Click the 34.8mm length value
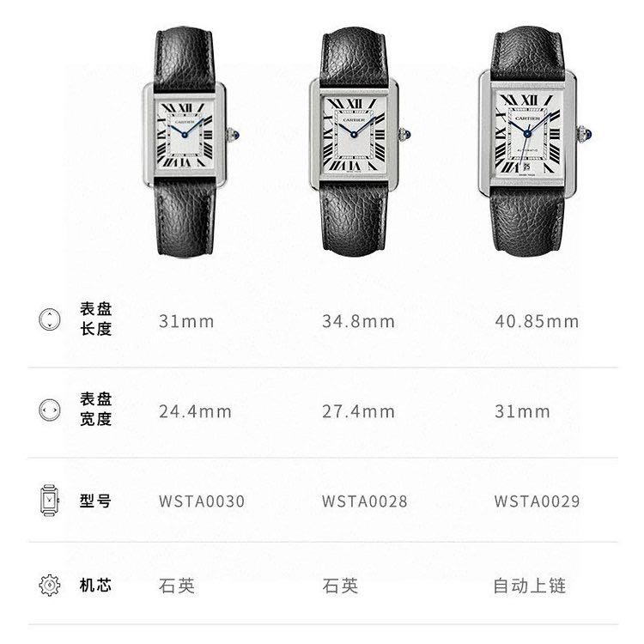Screen dimensions: 644x644 pos(358,322)
